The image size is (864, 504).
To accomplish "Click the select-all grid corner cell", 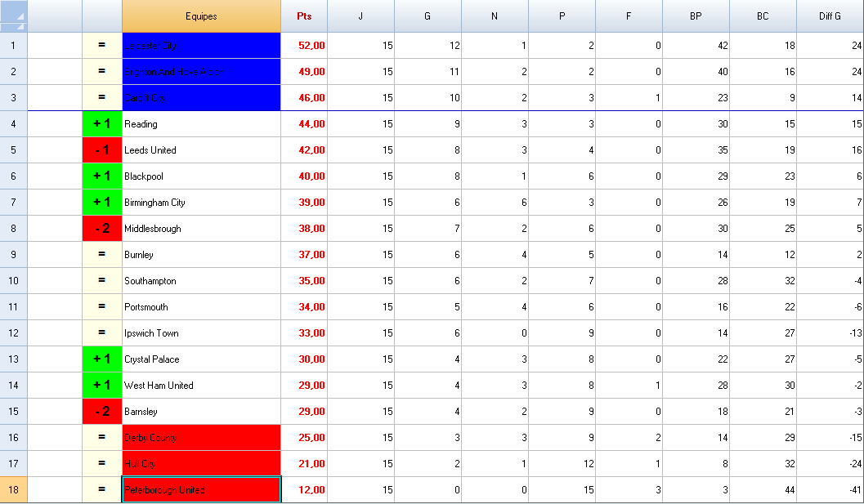I will (x=13, y=16).
